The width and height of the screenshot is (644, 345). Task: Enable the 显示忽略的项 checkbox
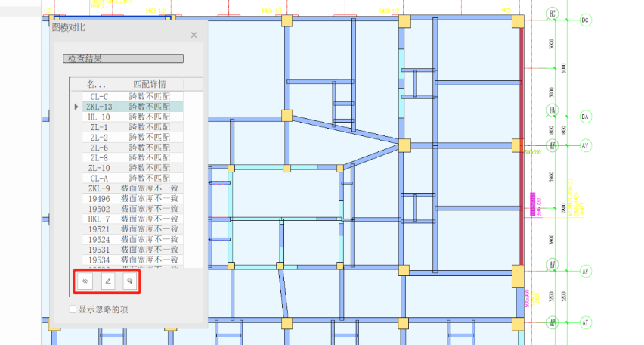tap(73, 309)
